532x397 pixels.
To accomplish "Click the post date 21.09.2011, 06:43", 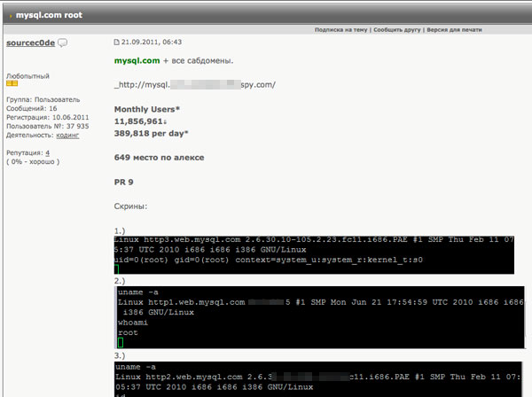I will [152, 42].
